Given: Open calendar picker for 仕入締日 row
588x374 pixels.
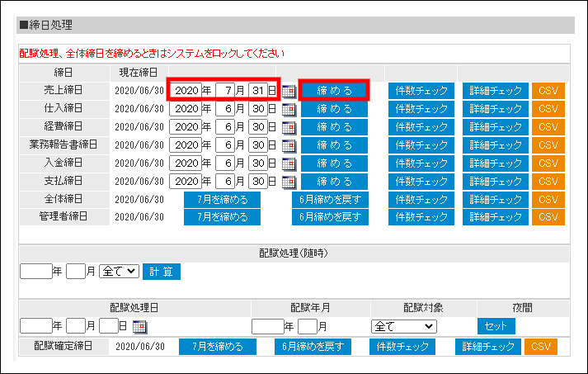Looking at the screenshot, I should (x=289, y=109).
